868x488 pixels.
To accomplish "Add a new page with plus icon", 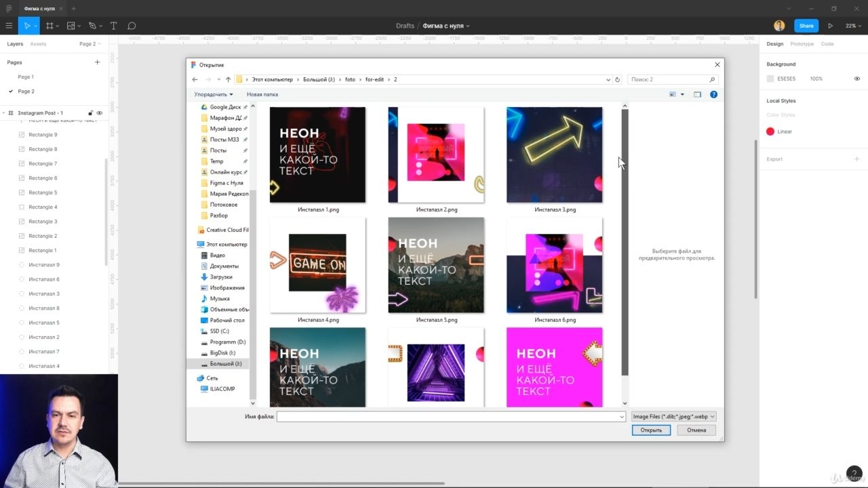I will [97, 62].
